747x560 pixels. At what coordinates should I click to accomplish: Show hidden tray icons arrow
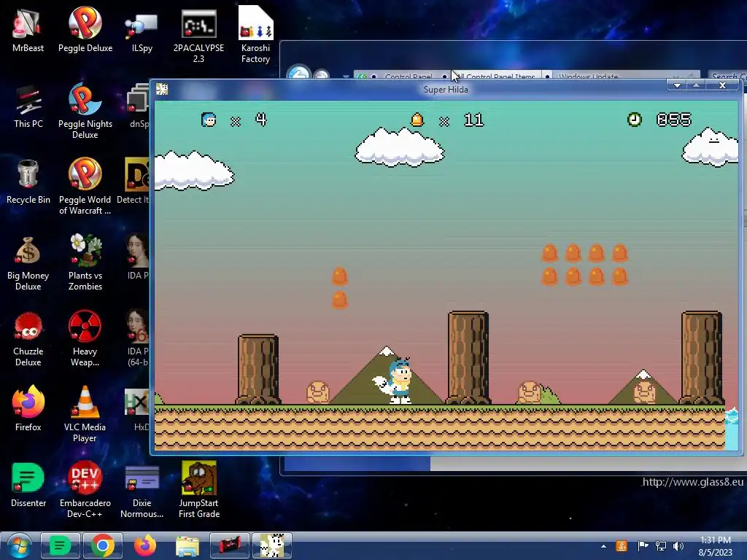pyautogui.click(x=603, y=546)
